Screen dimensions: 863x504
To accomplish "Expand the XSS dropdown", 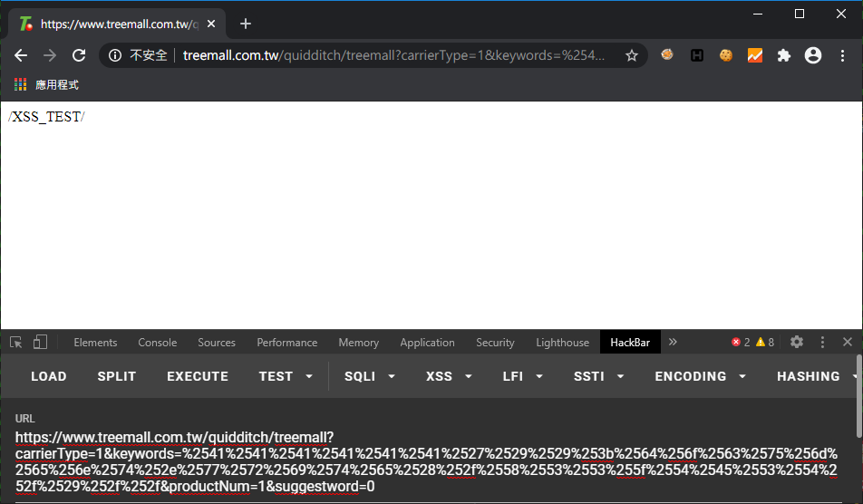I will pyautogui.click(x=449, y=376).
